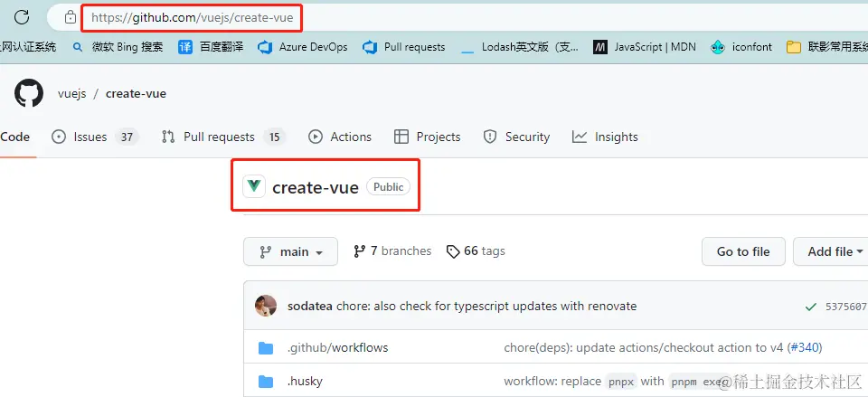The width and height of the screenshot is (868, 397).
Task: Click the github.com/vuejs/create-vue address bar URL
Action: [x=192, y=18]
